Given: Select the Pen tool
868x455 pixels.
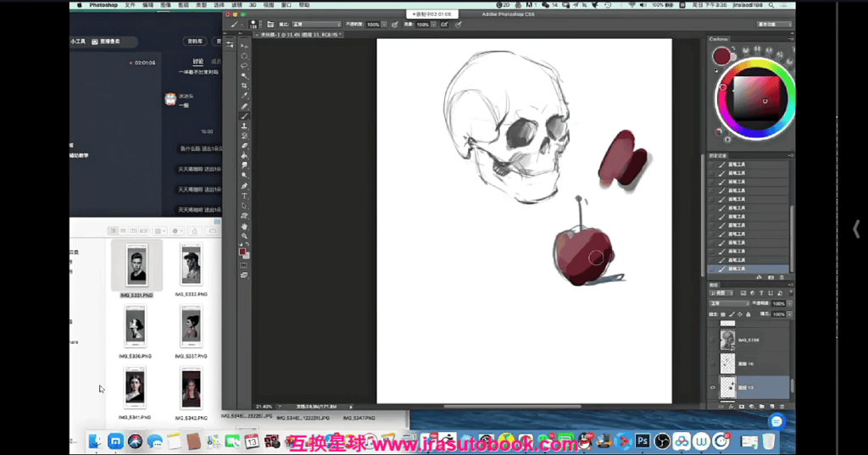Looking at the screenshot, I should click(244, 186).
